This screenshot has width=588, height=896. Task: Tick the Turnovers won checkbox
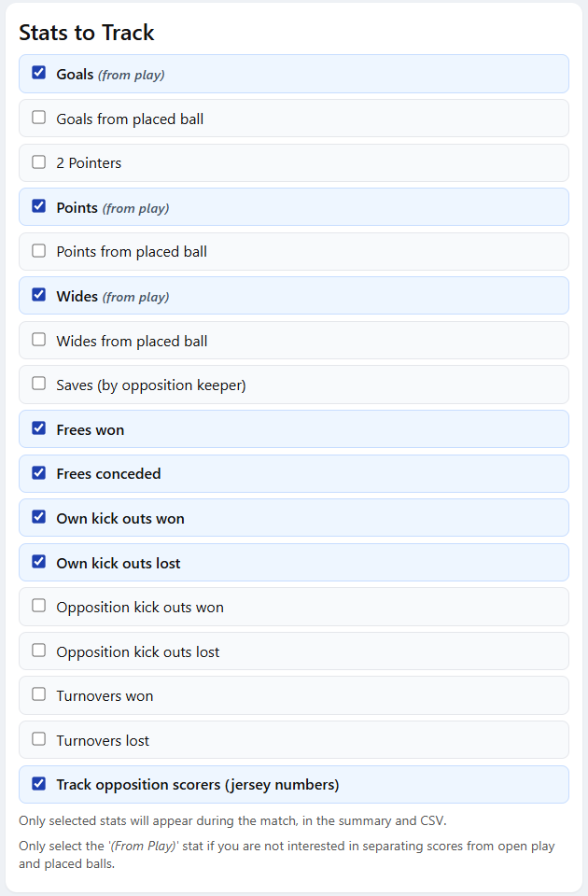pos(38,694)
